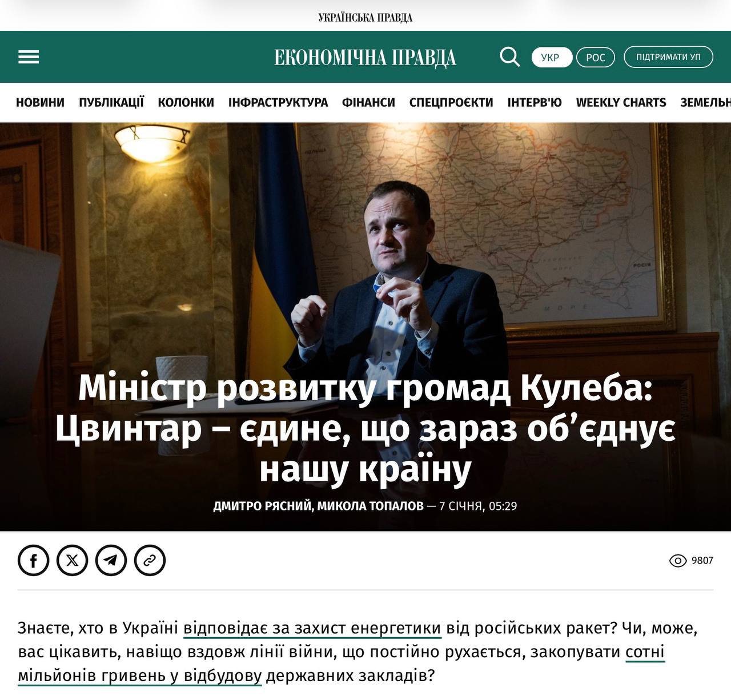Click the views eye icon
This screenshot has width=731, height=700.
[677, 561]
